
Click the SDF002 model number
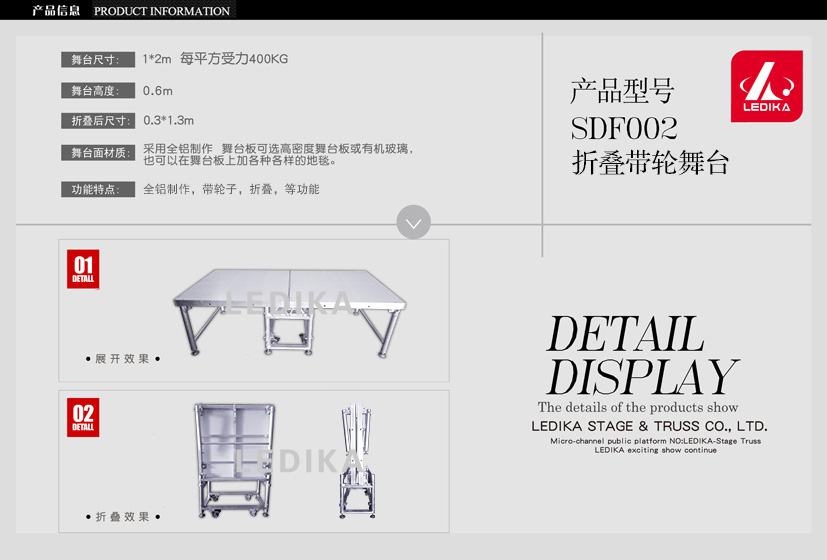624,128
